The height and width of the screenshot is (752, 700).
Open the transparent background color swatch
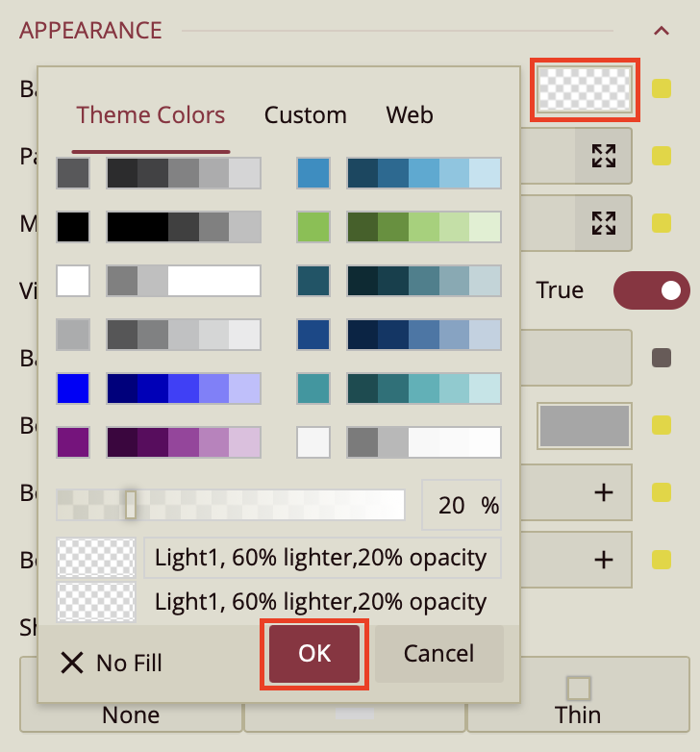tap(585, 91)
